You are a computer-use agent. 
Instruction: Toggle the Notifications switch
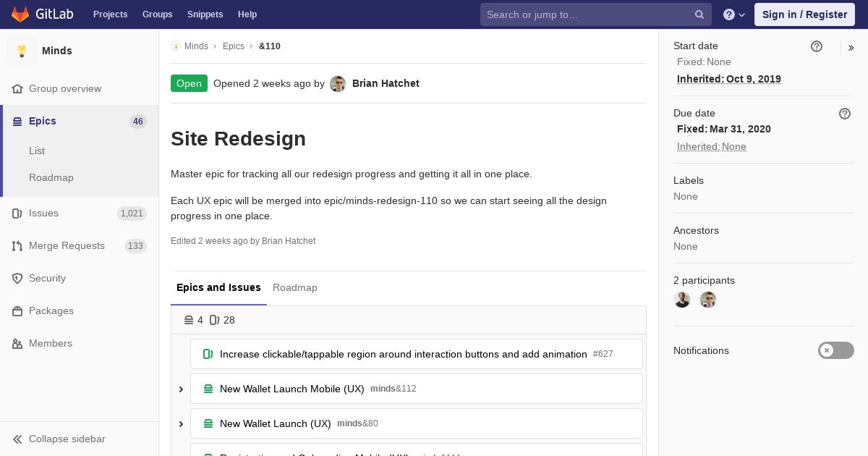tap(836, 350)
